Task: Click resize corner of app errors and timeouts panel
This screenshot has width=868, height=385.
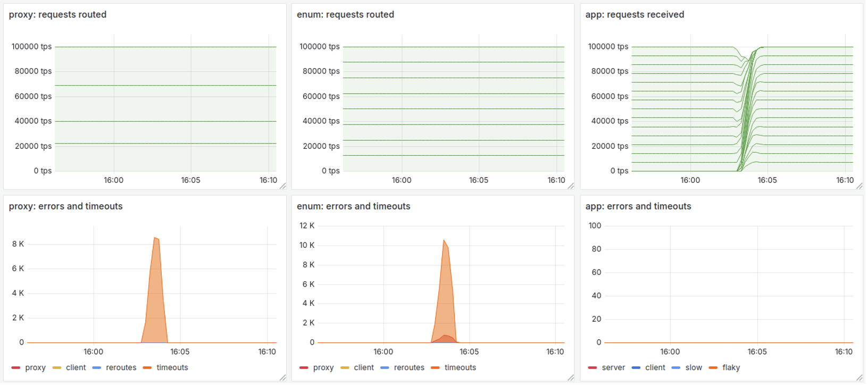Action: 859,378
